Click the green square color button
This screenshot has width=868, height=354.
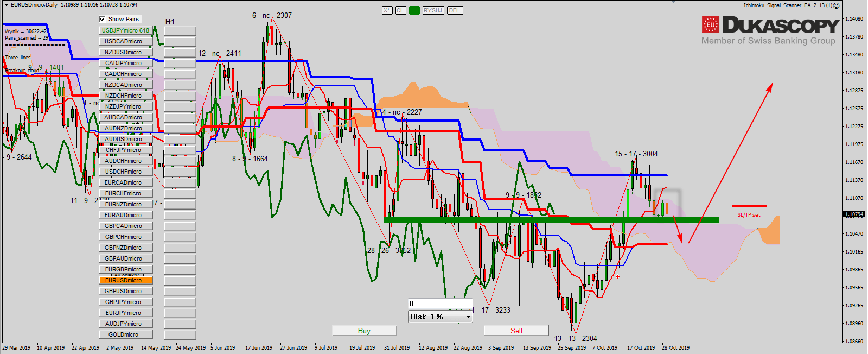pos(414,10)
